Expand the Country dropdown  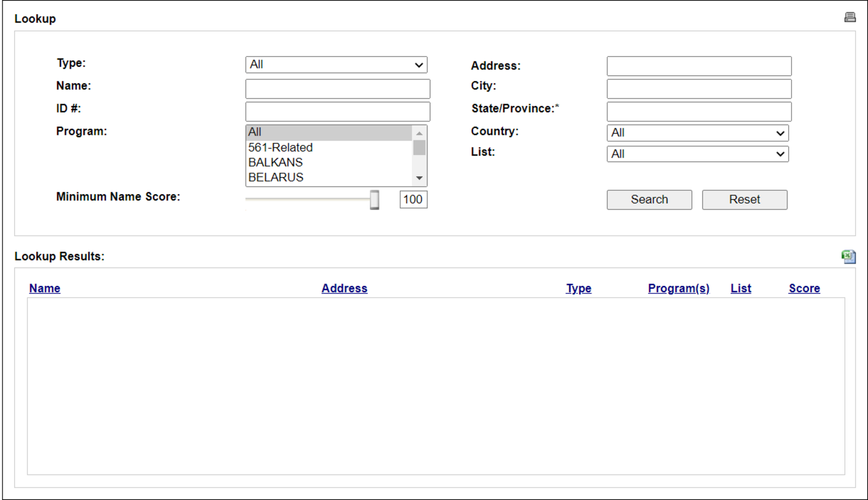(698, 133)
